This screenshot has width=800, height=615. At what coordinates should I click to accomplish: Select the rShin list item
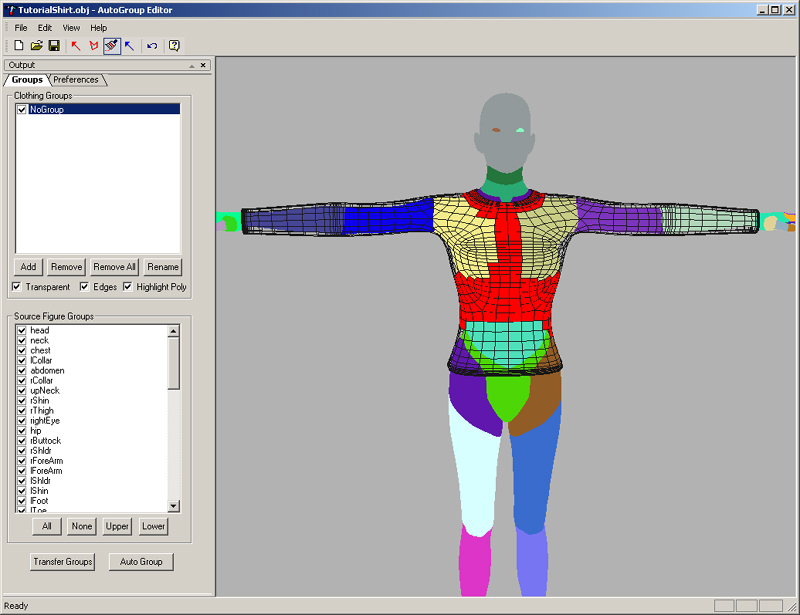click(x=40, y=401)
